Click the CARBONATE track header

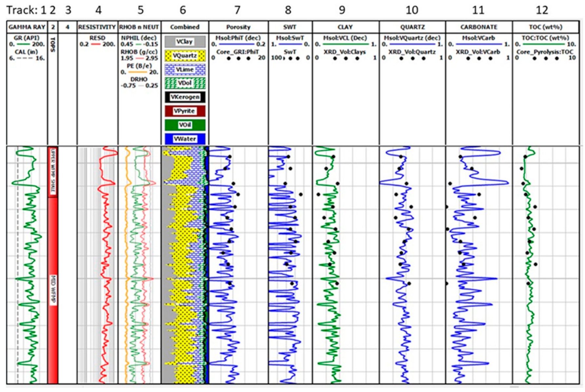[x=478, y=27]
